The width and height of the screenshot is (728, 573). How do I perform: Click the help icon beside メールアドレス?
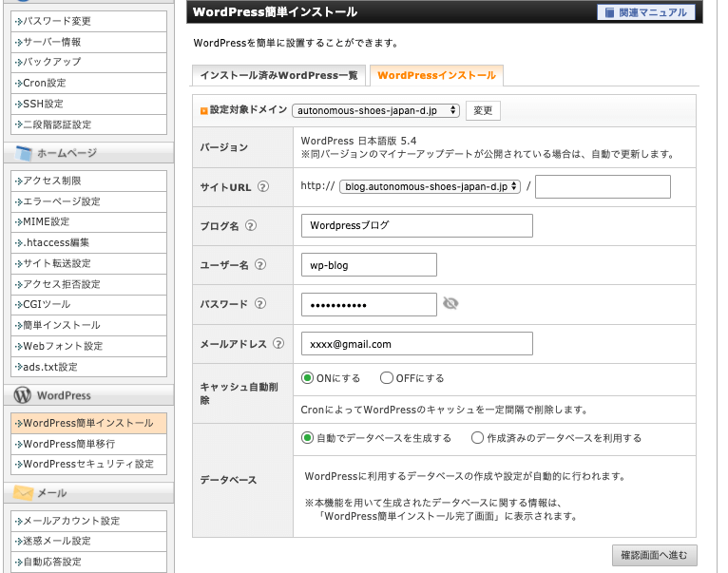pos(278,344)
